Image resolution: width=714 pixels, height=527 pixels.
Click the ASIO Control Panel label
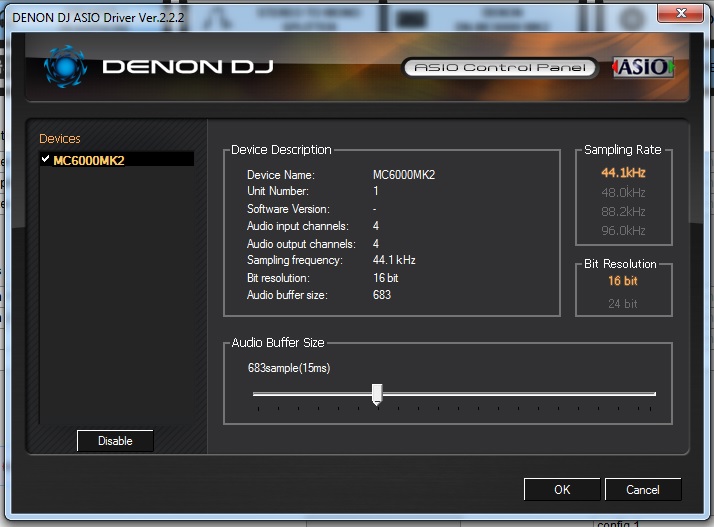point(500,67)
